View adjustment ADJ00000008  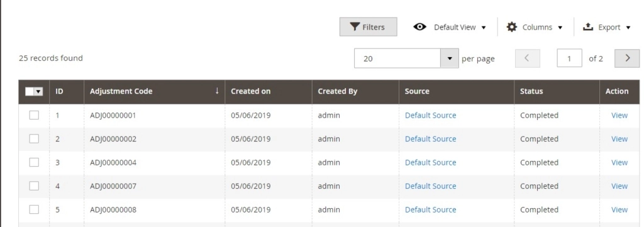[619, 210]
